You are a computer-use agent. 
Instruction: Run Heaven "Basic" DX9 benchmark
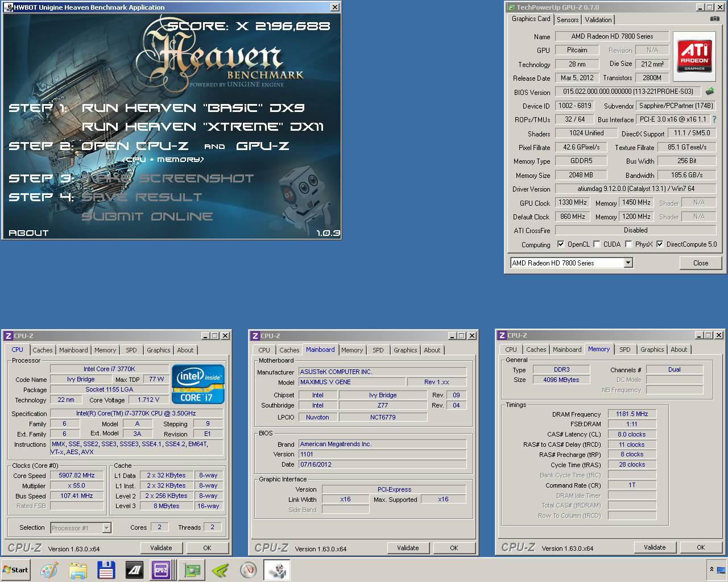coord(193,107)
